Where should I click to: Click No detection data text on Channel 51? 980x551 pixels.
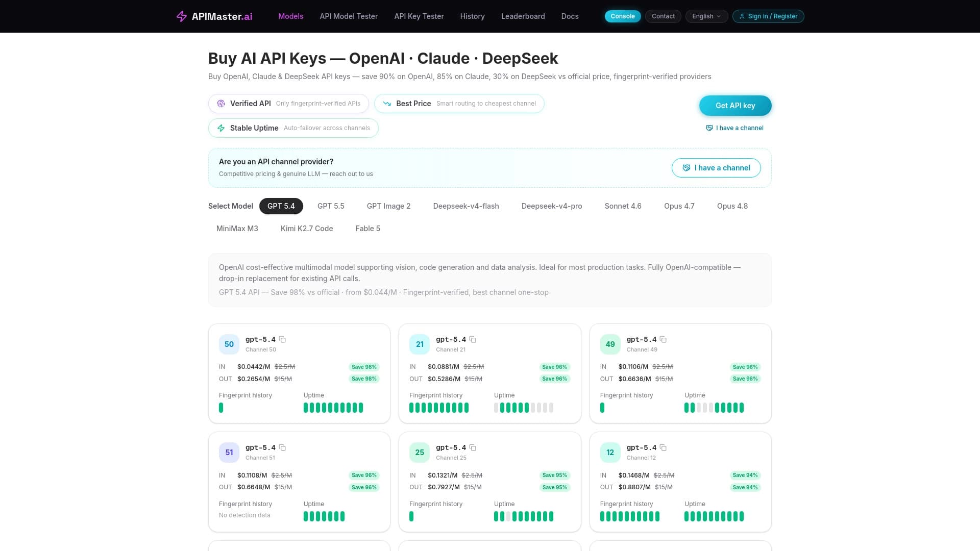pos(244,515)
